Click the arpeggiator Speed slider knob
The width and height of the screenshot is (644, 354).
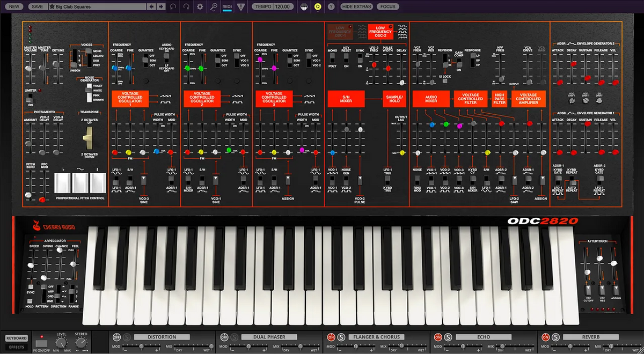(31, 265)
